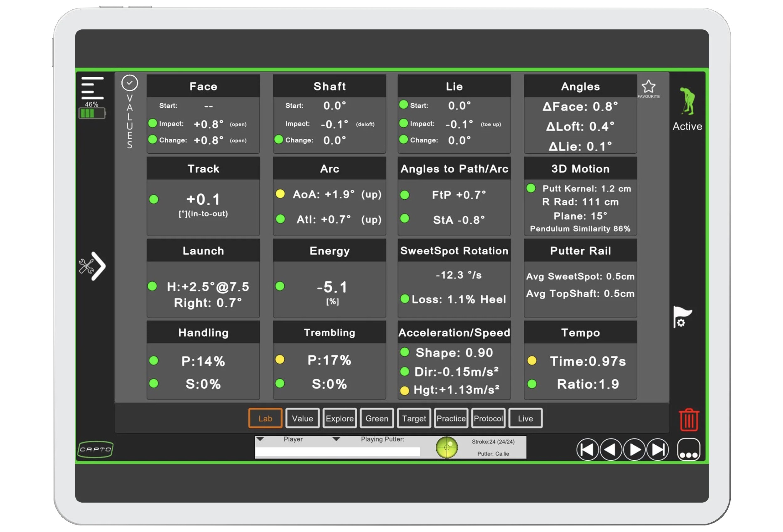Open the flag settings icon

pos(682,317)
